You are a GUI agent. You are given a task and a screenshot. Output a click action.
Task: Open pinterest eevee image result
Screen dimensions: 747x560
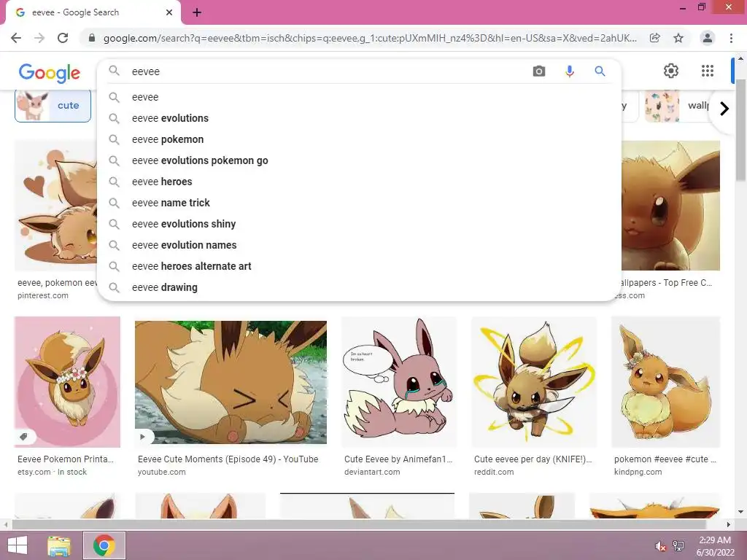click(x=55, y=205)
